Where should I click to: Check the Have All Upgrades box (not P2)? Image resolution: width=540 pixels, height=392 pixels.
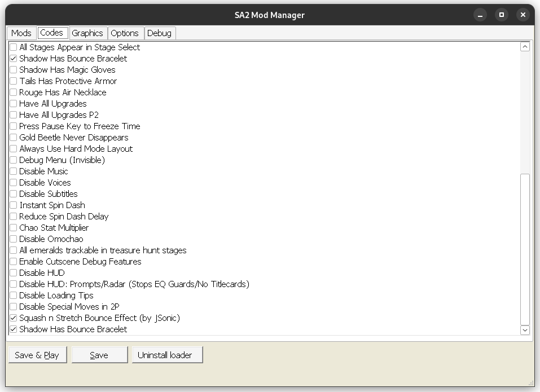click(x=14, y=104)
